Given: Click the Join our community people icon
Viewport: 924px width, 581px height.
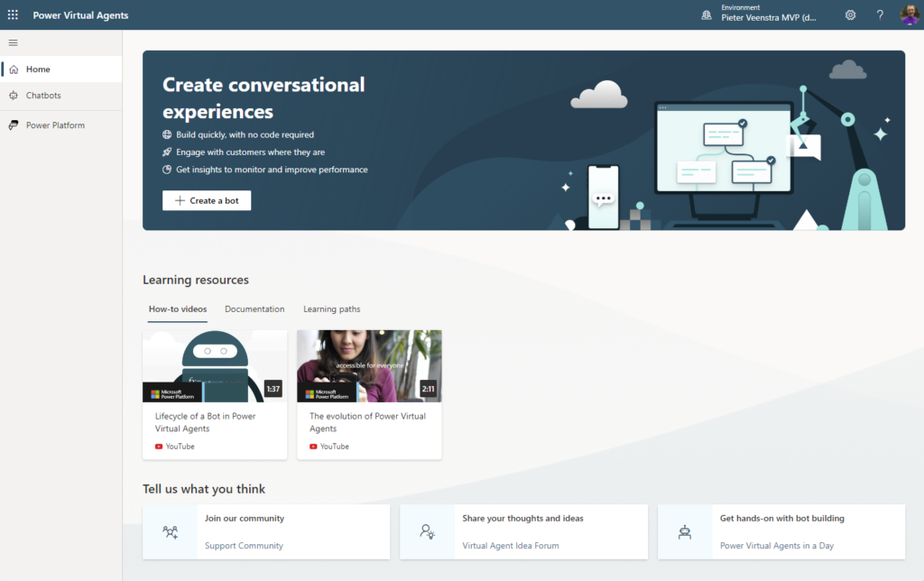Looking at the screenshot, I should point(171,532).
